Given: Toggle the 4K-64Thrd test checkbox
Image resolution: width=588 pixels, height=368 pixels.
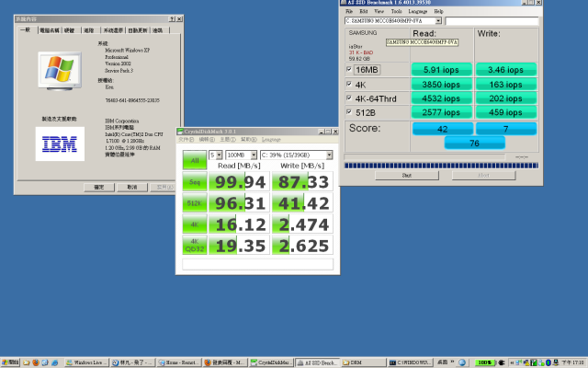Looking at the screenshot, I should pos(349,98).
